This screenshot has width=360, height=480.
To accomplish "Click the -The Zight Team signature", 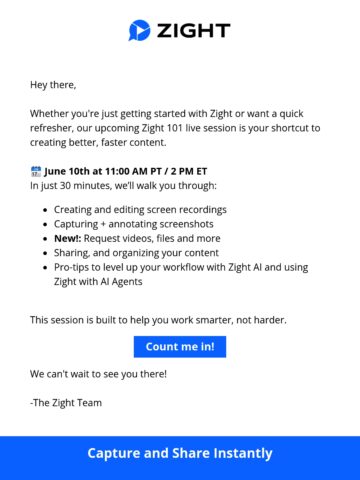I will (x=66, y=403).
